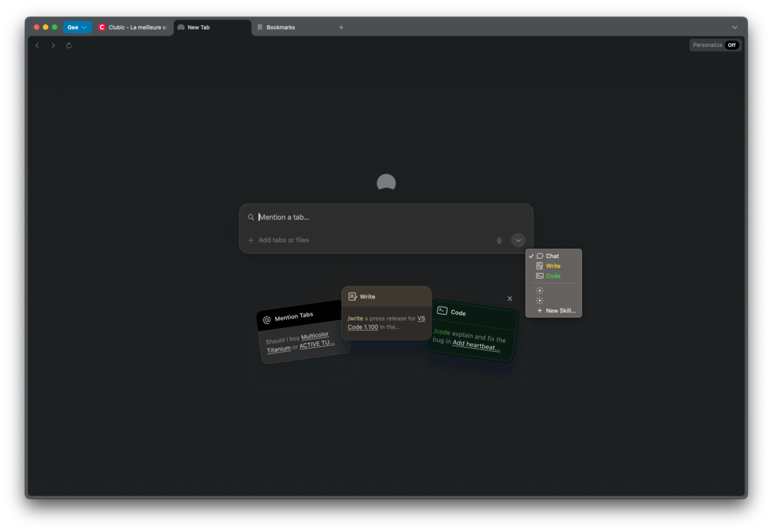Screen dimensions: 772x532
Task: Click New Skill... menu entry
Action: click(x=553, y=311)
